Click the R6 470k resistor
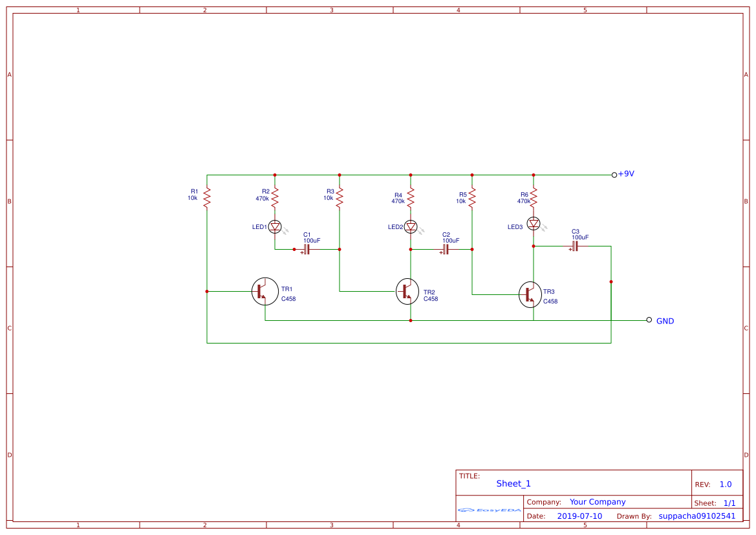The image size is (756, 535). coord(534,197)
